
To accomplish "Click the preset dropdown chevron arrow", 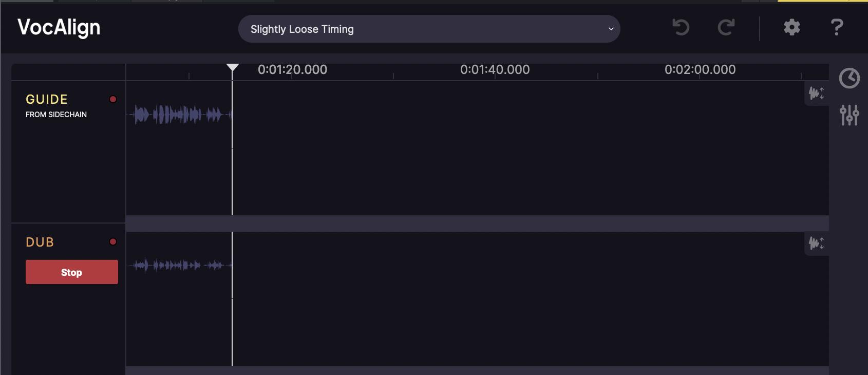I will [x=611, y=29].
